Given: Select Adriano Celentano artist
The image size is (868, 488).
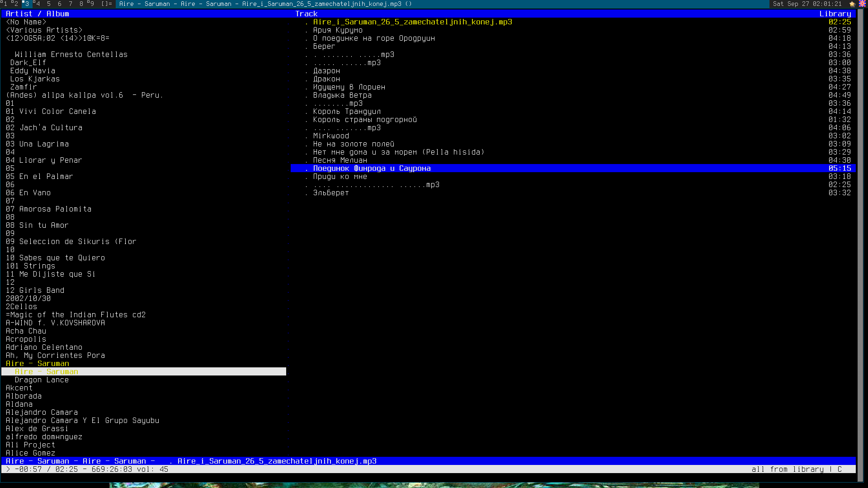Looking at the screenshot, I should pyautogui.click(x=44, y=347).
